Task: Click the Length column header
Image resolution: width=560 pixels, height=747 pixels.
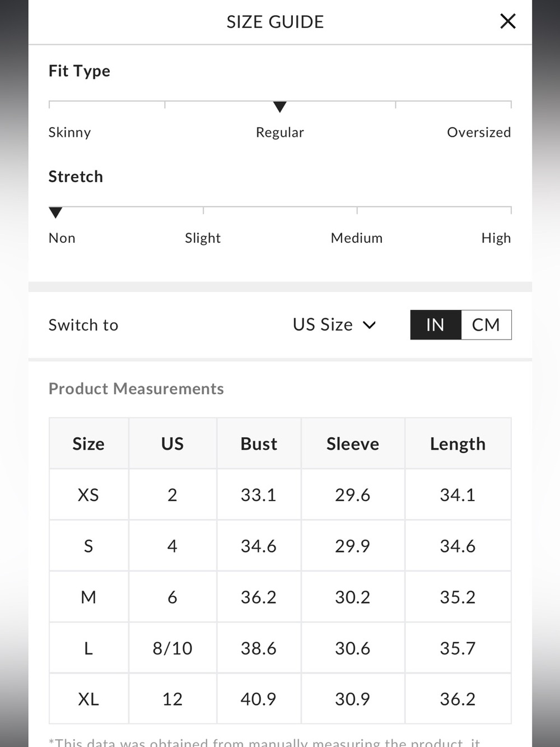Action: click(458, 443)
